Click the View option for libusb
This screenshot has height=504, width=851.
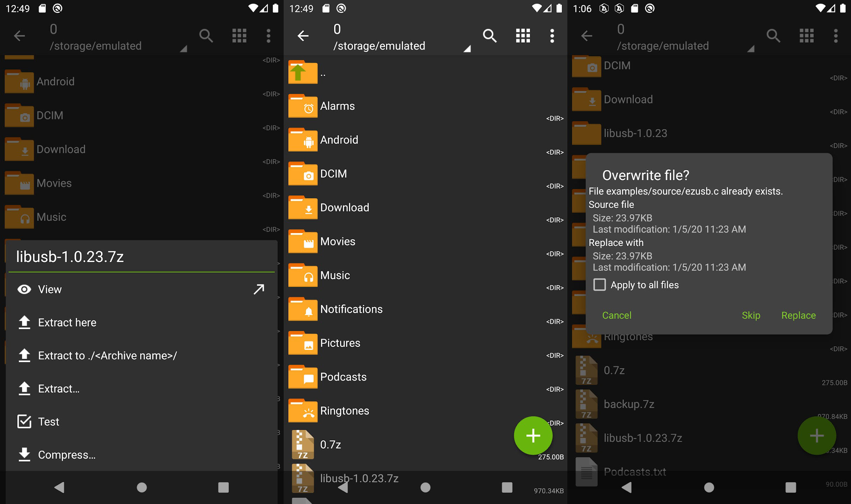point(50,289)
